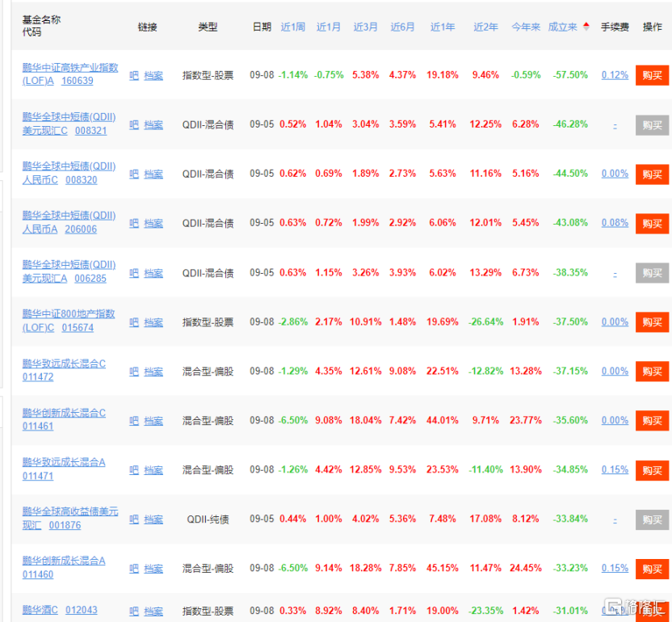
Task: Sort the table by 近2年
Action: pos(485,27)
